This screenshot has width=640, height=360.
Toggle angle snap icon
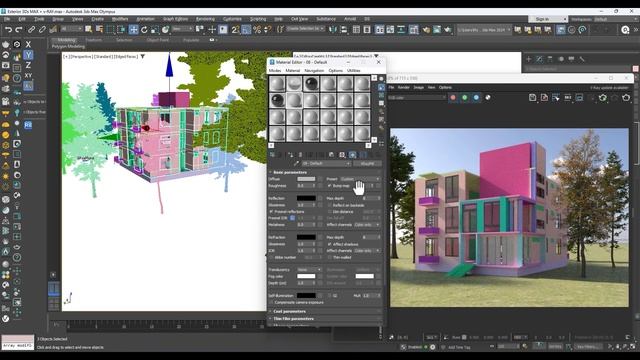[246, 29]
